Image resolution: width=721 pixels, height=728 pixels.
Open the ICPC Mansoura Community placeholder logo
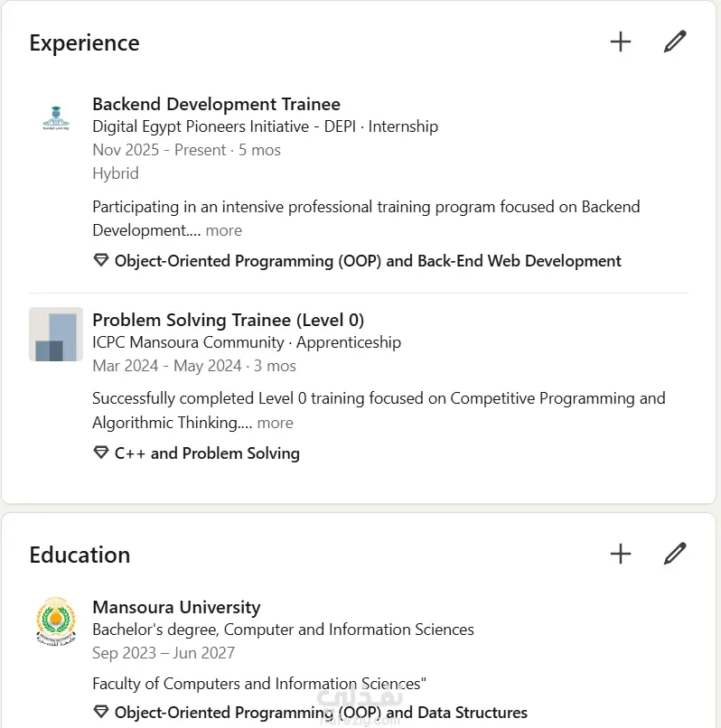pyautogui.click(x=56, y=334)
